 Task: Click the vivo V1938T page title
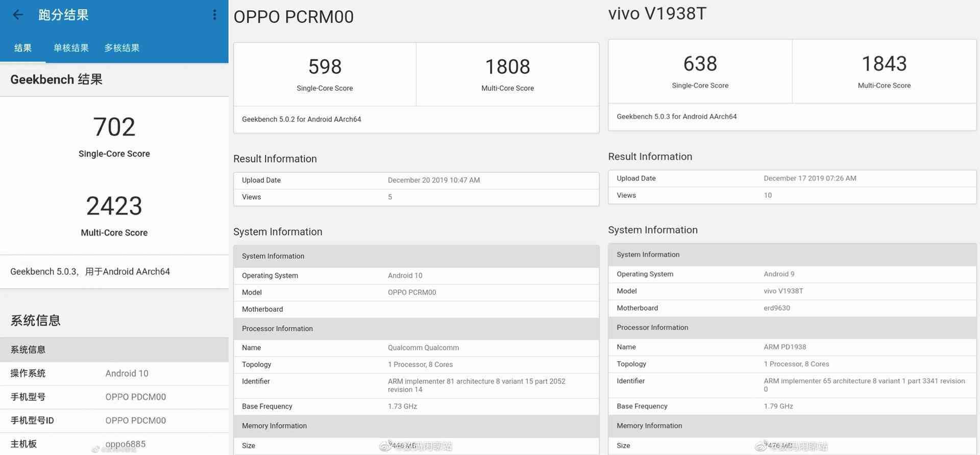657,14
